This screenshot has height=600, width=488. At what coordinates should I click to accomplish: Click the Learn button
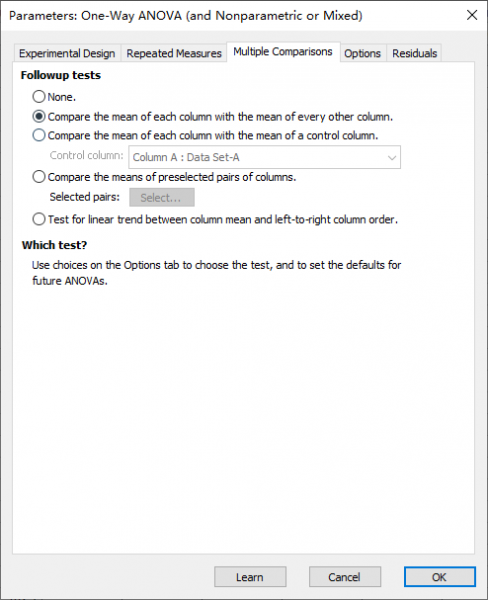click(250, 577)
